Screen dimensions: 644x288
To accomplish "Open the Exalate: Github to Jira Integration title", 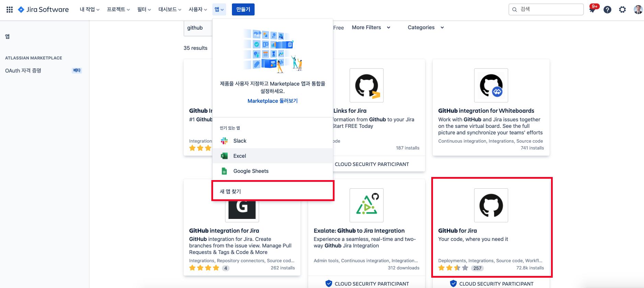I will tap(359, 231).
